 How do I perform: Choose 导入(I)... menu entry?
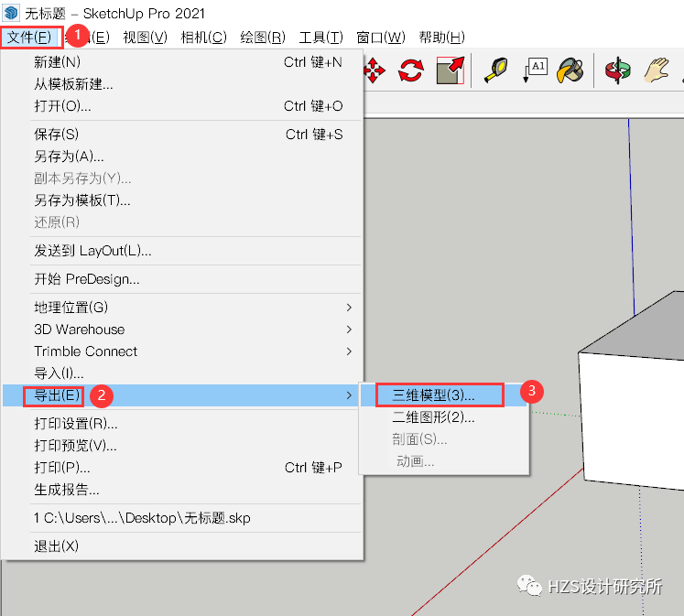click(182, 373)
